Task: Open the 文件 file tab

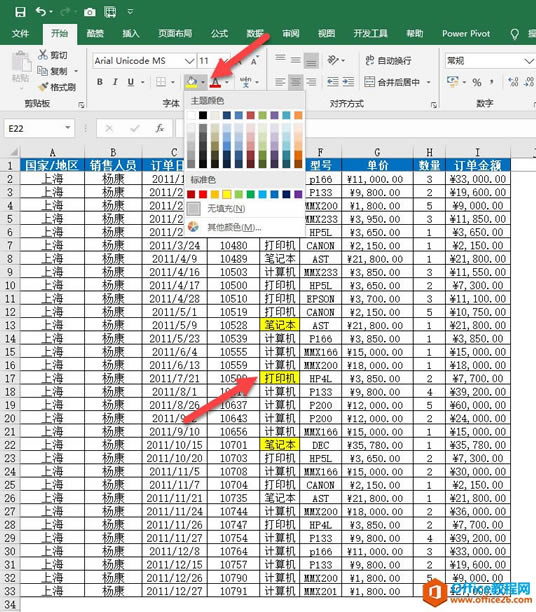Action: [20, 34]
